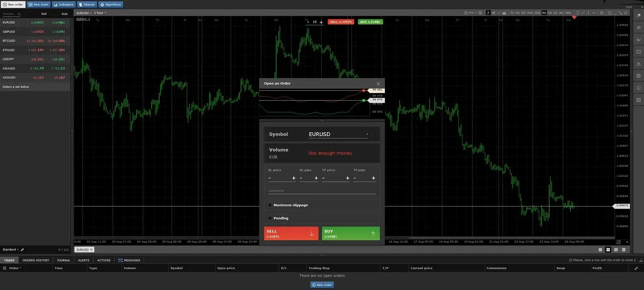Click red SELL button in order dialog
Screen dimensions: 644x290
pos(291,234)
